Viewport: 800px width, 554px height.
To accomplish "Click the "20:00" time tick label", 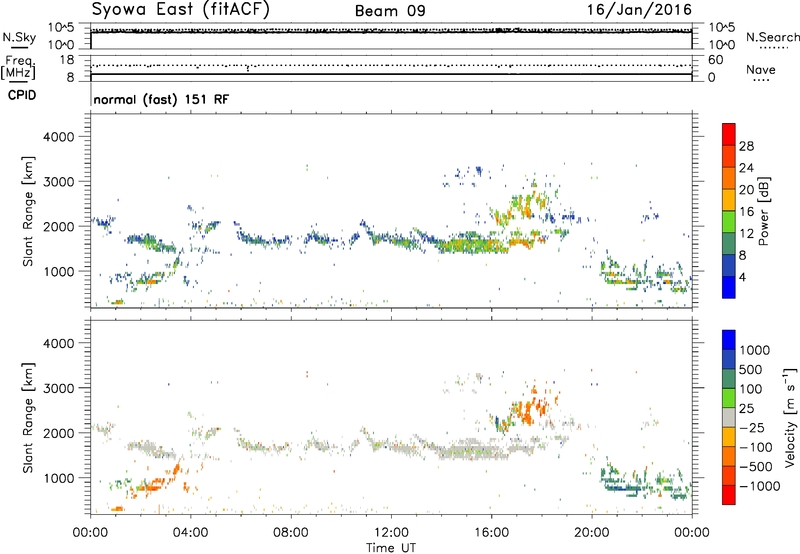I will click(592, 533).
